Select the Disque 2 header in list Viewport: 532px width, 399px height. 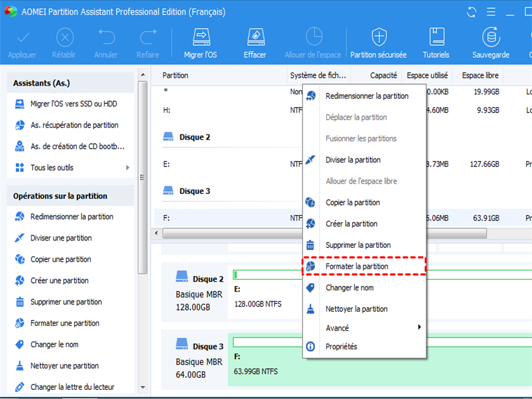[187, 137]
